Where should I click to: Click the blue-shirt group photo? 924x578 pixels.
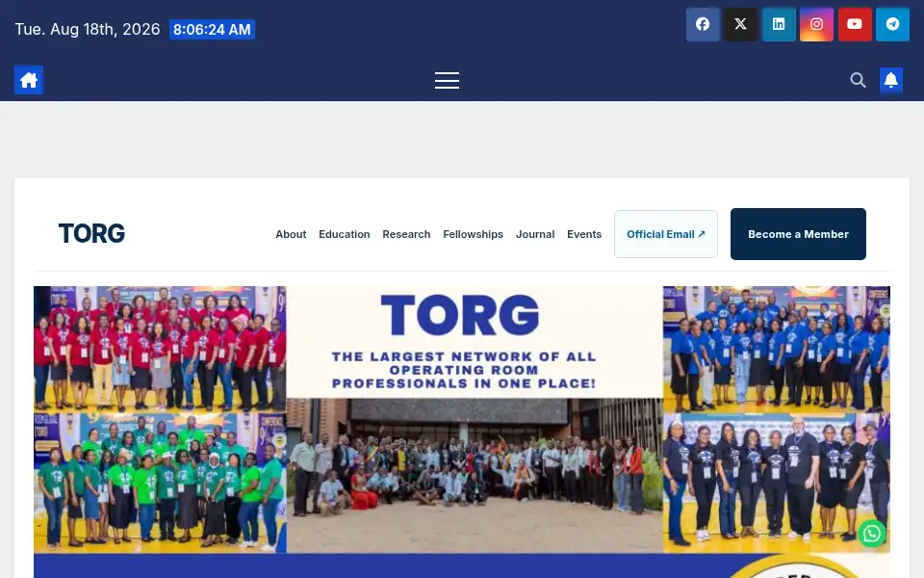776,349
